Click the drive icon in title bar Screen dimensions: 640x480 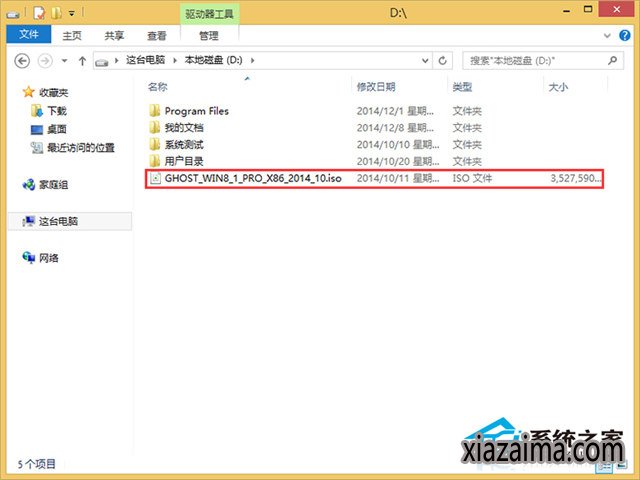[x=13, y=14]
